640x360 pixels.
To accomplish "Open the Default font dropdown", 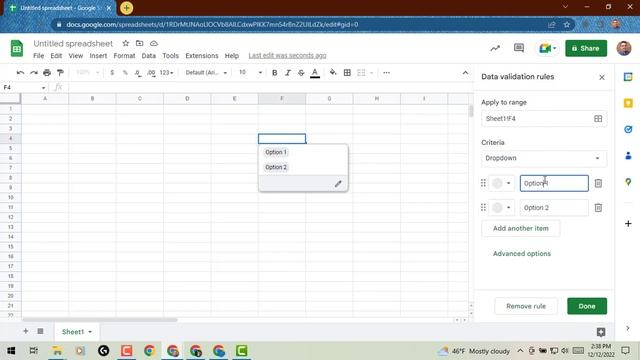I will [x=206, y=73].
